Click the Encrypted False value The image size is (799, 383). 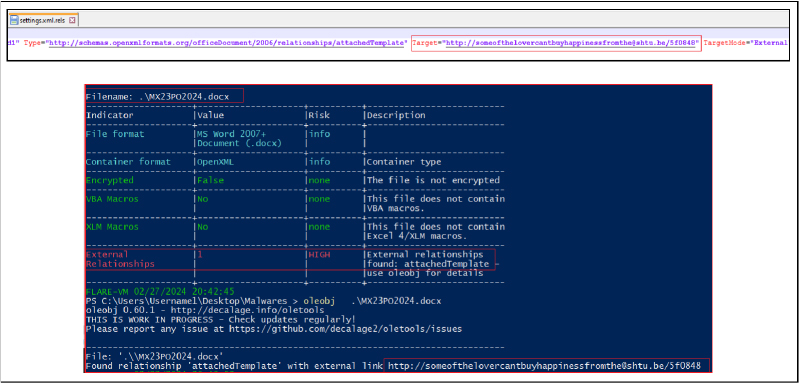[x=210, y=180]
